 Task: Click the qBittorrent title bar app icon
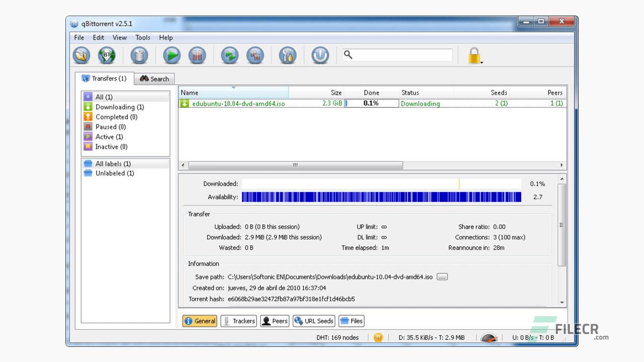[x=74, y=23]
